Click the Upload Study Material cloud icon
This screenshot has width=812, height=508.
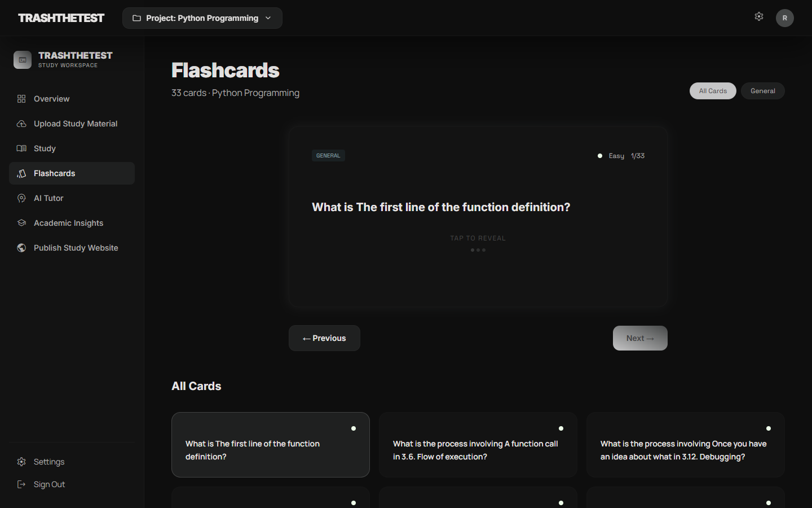click(21, 124)
